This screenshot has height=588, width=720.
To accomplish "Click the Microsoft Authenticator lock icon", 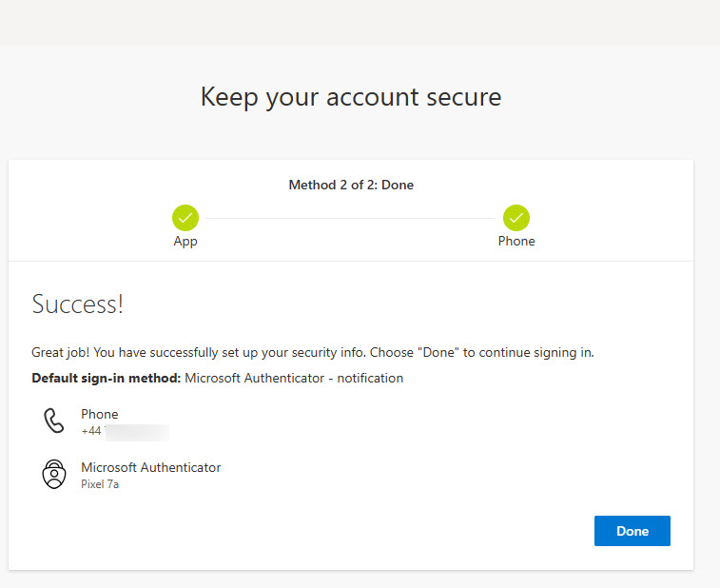I will point(54,474).
